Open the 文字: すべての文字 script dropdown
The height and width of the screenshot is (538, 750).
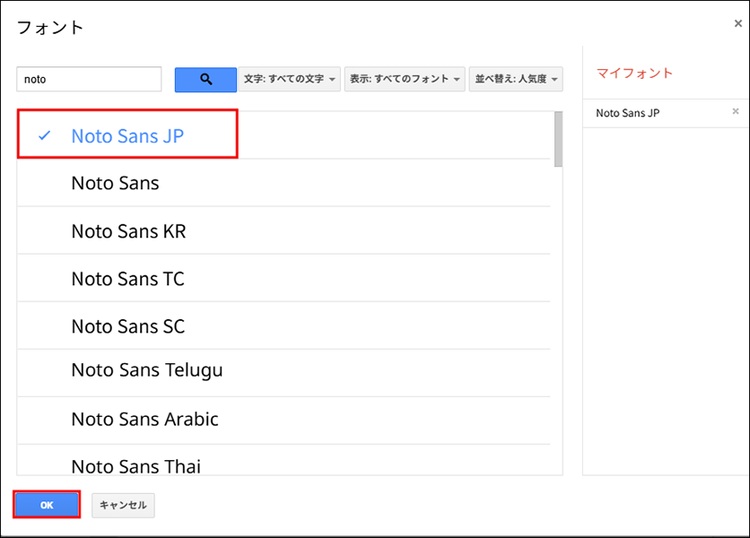click(289, 79)
